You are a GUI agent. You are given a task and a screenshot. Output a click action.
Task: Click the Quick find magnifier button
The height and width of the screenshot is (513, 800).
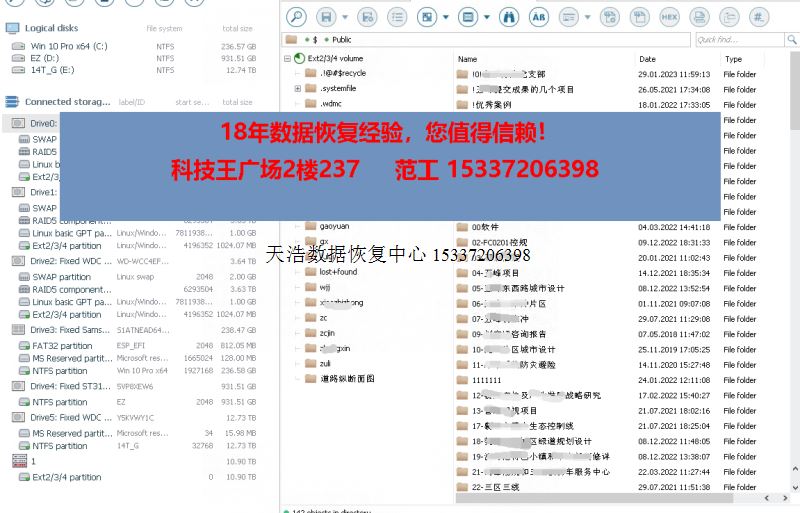(790, 39)
